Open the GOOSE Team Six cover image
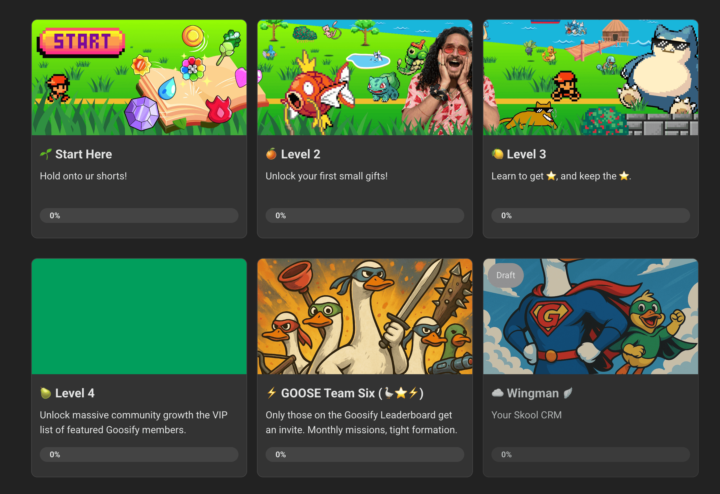This screenshot has height=494, width=720. tap(365, 316)
